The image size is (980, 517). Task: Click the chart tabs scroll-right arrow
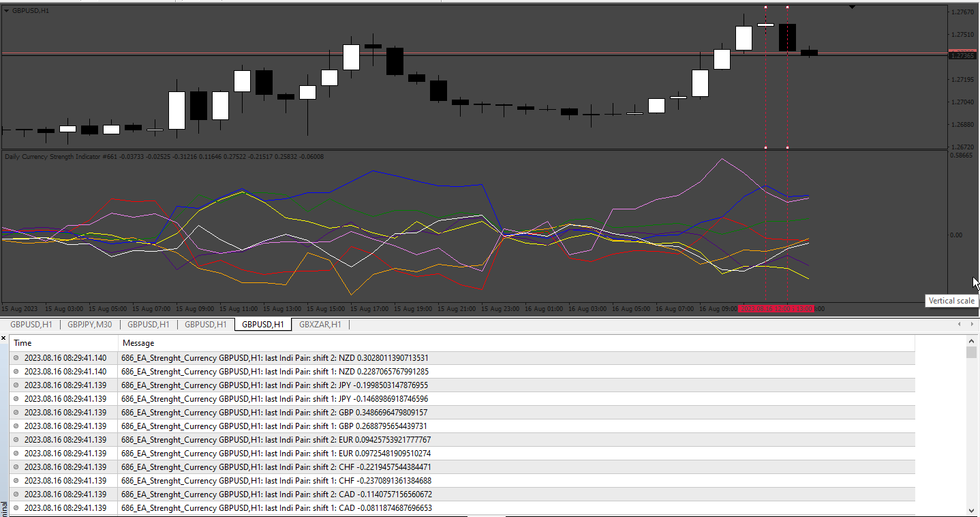tap(972, 325)
